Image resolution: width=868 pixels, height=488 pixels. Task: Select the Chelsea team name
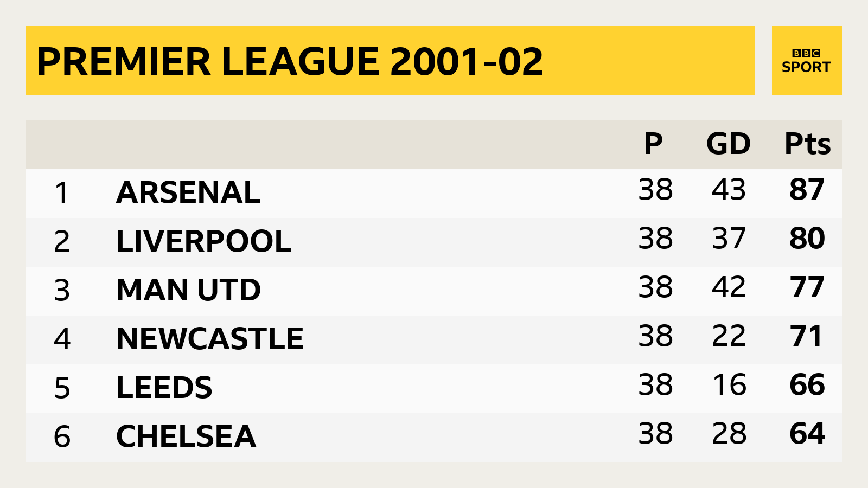(x=186, y=436)
